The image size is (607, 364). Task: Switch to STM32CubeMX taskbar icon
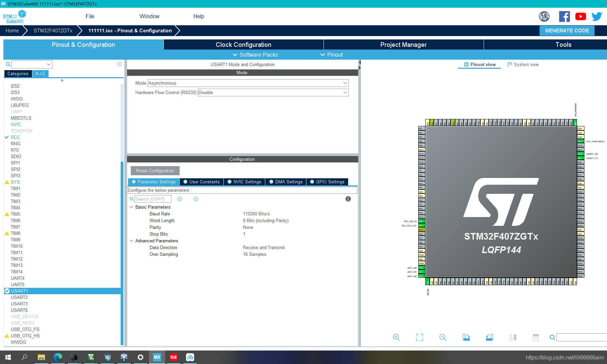157,357
